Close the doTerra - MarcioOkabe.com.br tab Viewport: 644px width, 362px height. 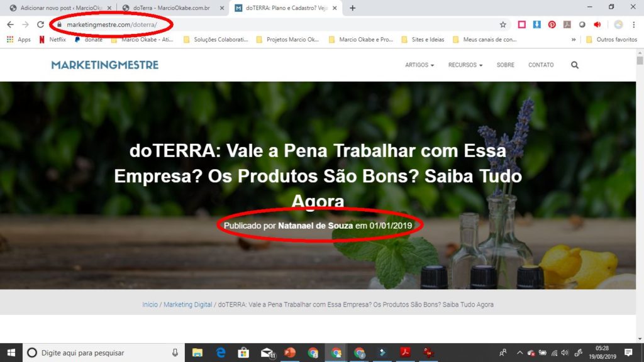tap(222, 8)
